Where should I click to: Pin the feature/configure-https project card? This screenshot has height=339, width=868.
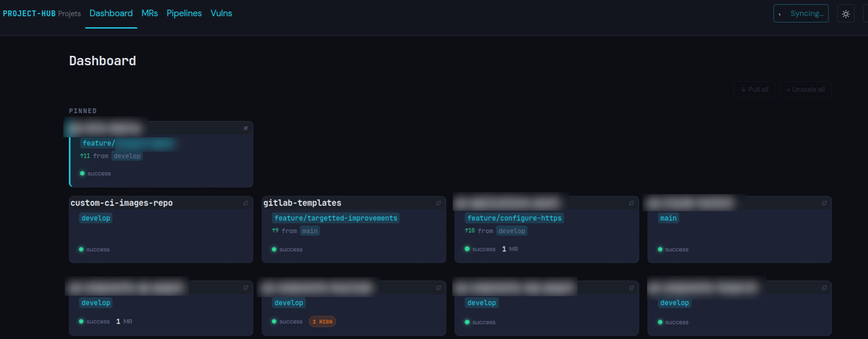[x=631, y=203]
